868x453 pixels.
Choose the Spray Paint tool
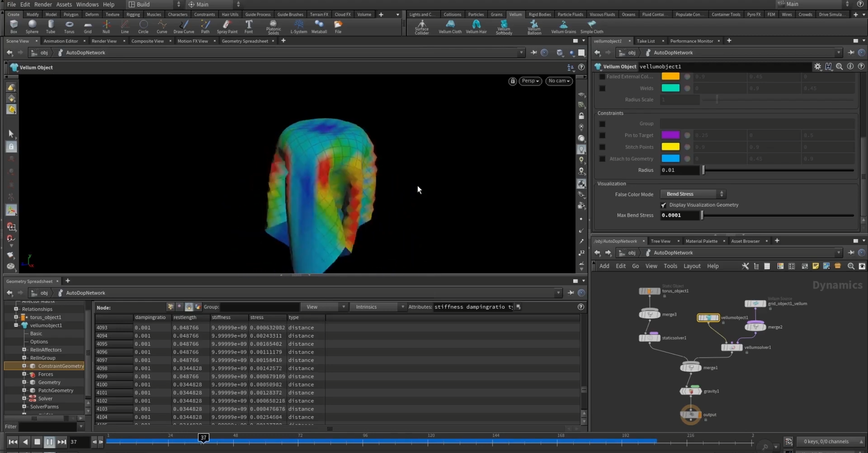[227, 26]
